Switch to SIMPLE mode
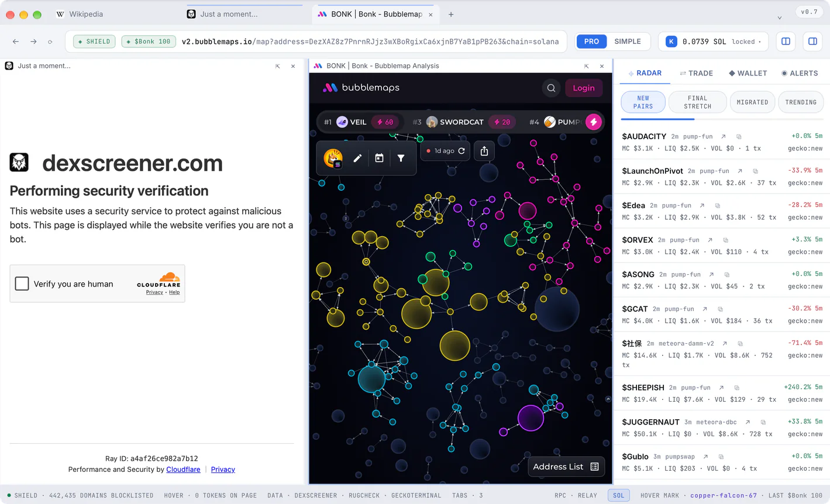The height and width of the screenshot is (504, 830). (628, 42)
